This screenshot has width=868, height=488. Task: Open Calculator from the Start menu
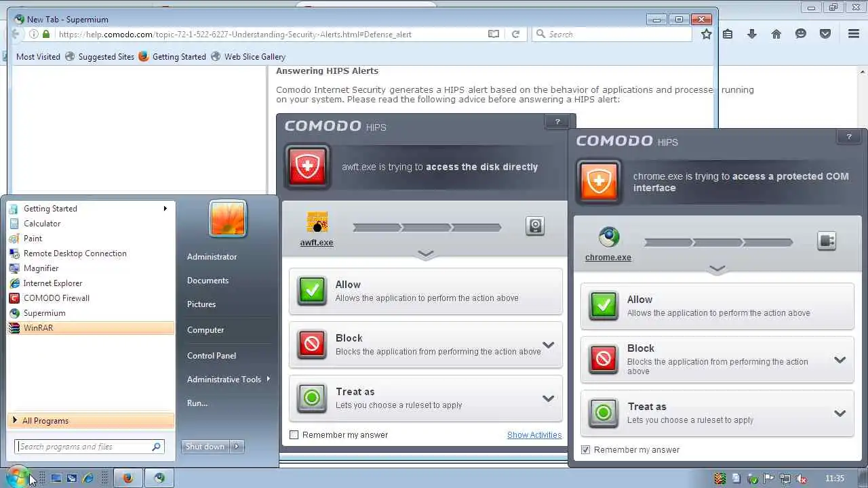[91, 224]
